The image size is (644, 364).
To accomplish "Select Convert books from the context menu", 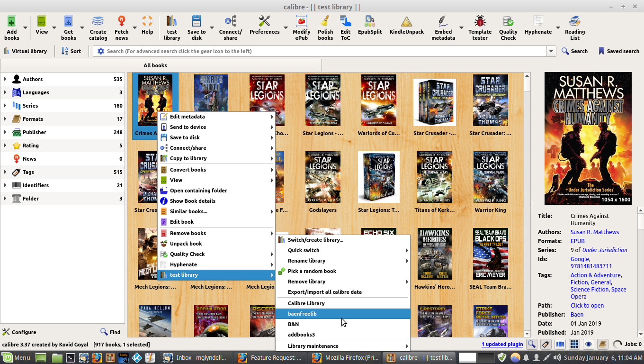I will pyautogui.click(x=216, y=170).
